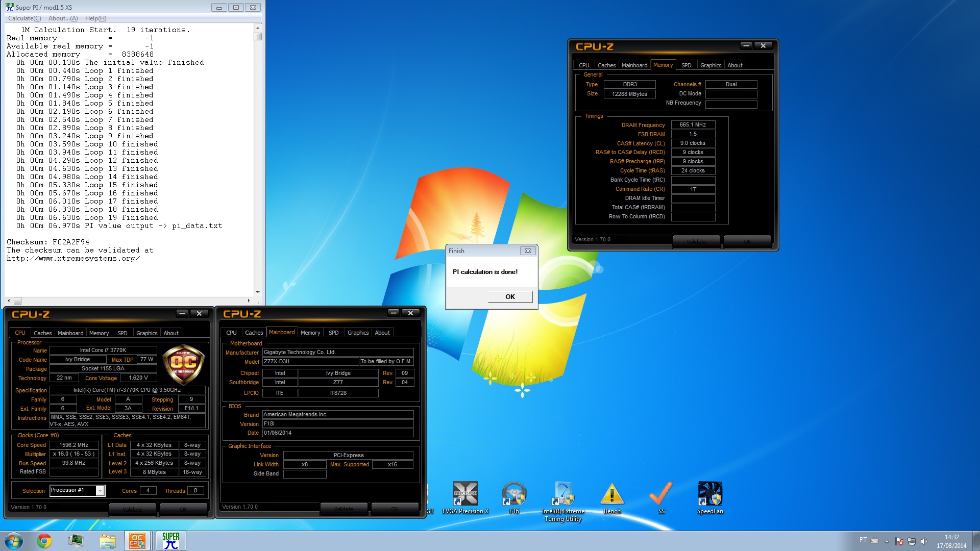The width and height of the screenshot is (980, 551).
Task: Select CPU tab in Mainboard CPU-Z window
Action: (x=231, y=332)
